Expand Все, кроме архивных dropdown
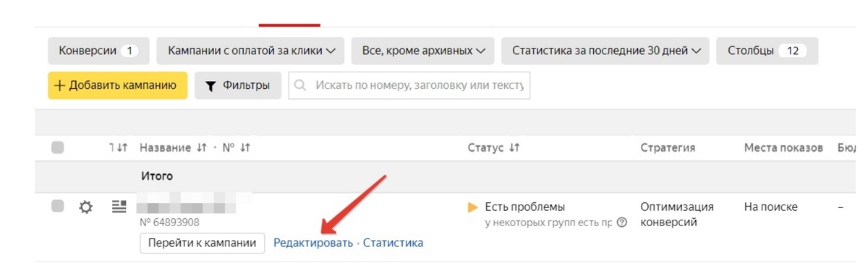The image size is (868, 276). (423, 51)
